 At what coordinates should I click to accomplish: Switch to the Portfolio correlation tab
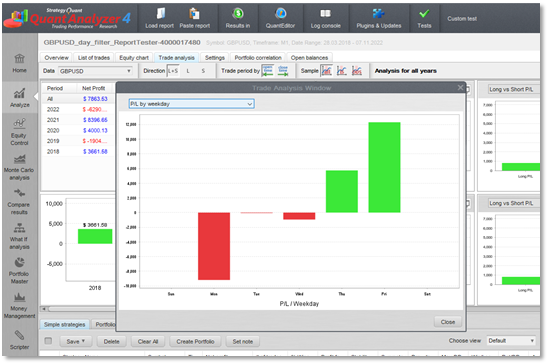coord(258,58)
